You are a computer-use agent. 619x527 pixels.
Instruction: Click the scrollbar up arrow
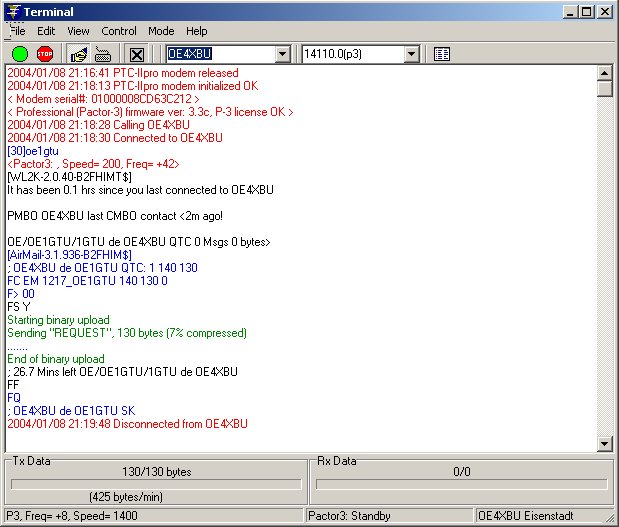click(604, 73)
